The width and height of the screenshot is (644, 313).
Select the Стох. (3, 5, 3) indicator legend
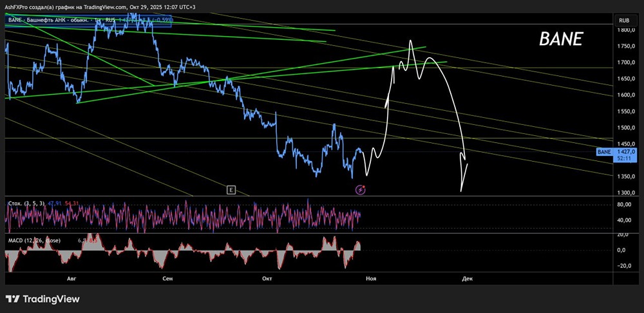(26, 203)
